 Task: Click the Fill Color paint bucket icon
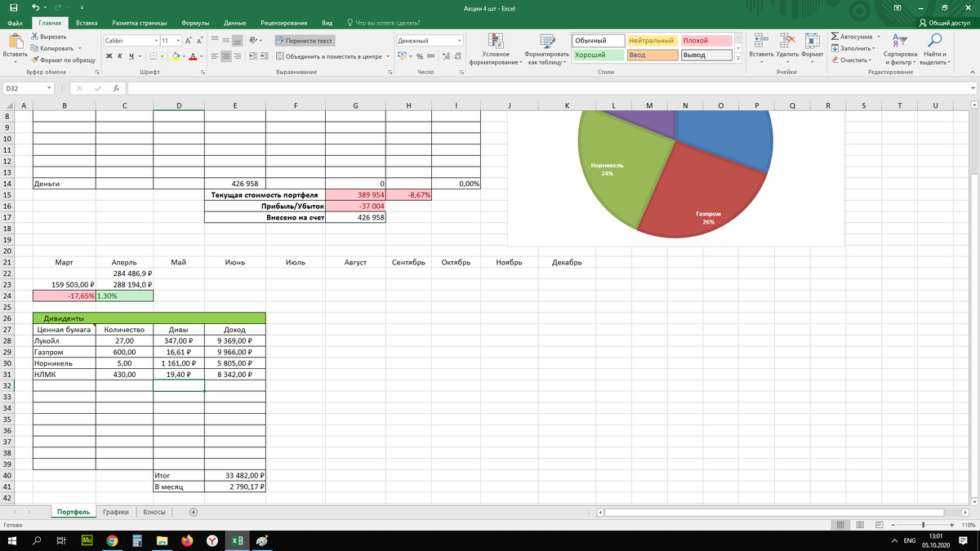click(x=176, y=56)
